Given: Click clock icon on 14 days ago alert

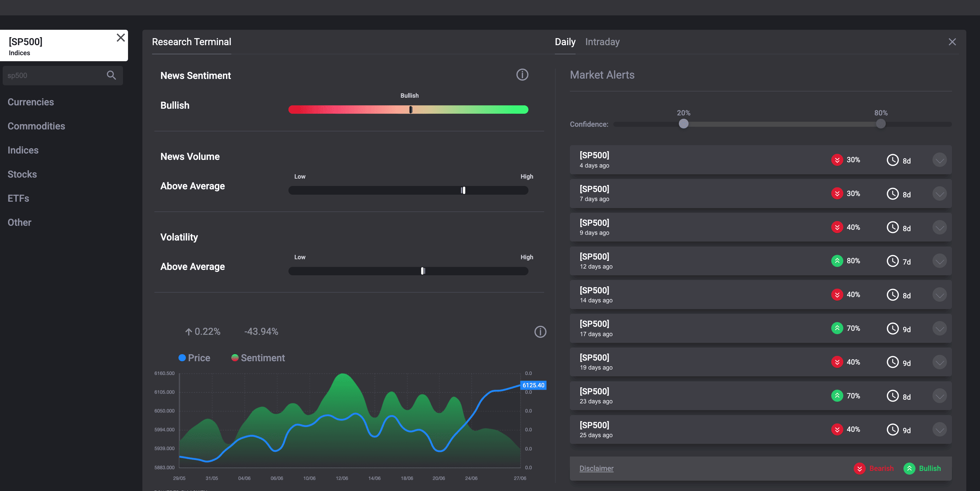Looking at the screenshot, I should (x=892, y=295).
